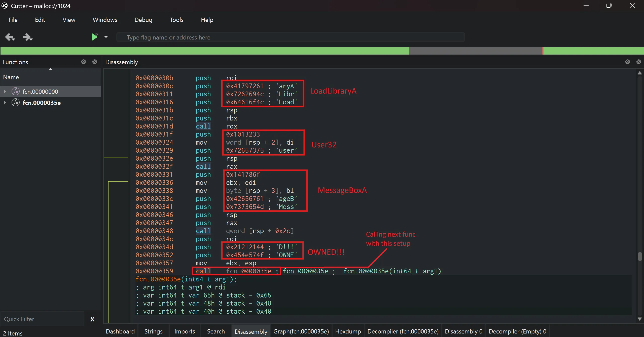Viewport: 644px width, 337px height.
Task: Switch to the Hexdump tab
Action: tap(348, 331)
